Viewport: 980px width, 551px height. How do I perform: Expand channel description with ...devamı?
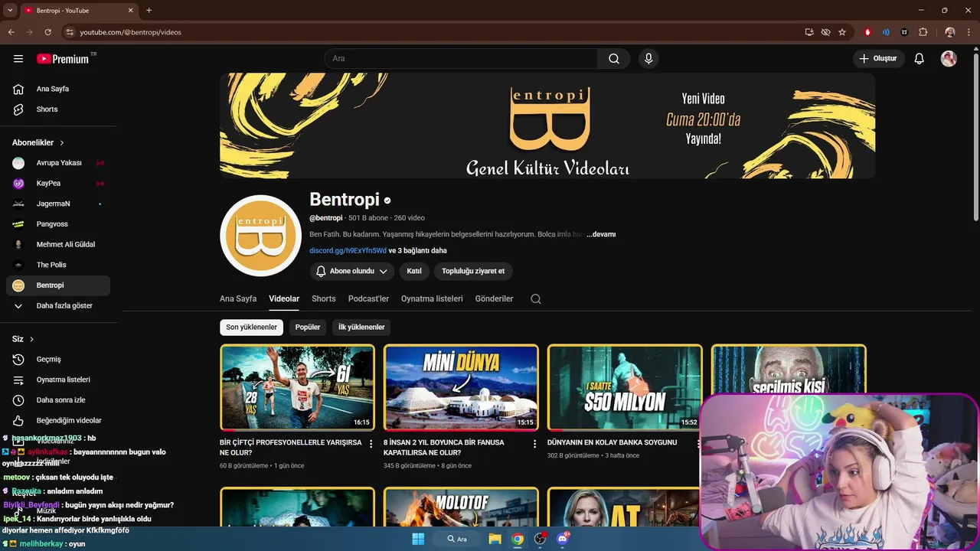[x=601, y=234]
